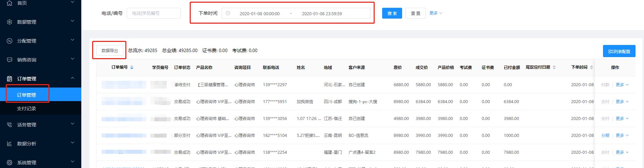This screenshot has width=644, height=168.
Task: Click the clock icon in date range field
Action: click(228, 13)
